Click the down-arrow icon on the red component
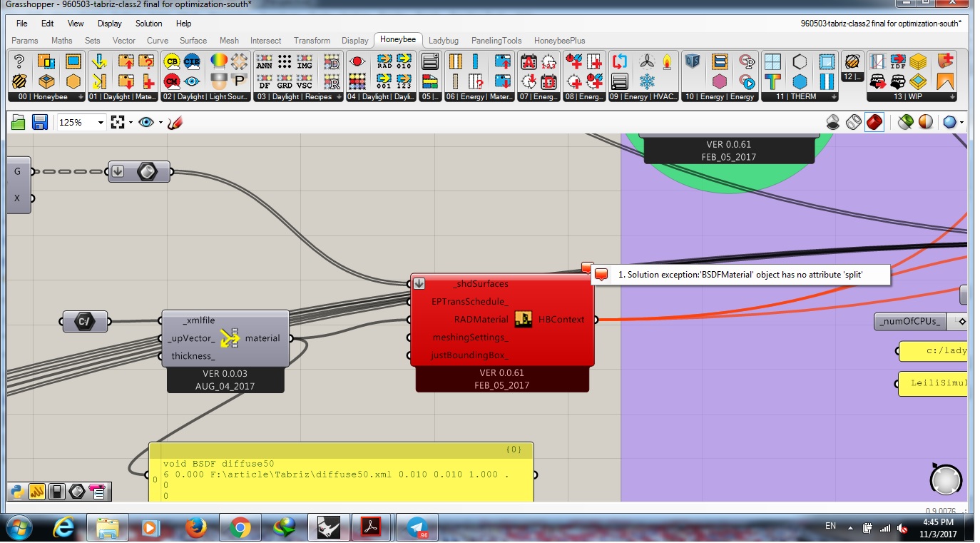The width and height of the screenshot is (980, 543). (419, 284)
